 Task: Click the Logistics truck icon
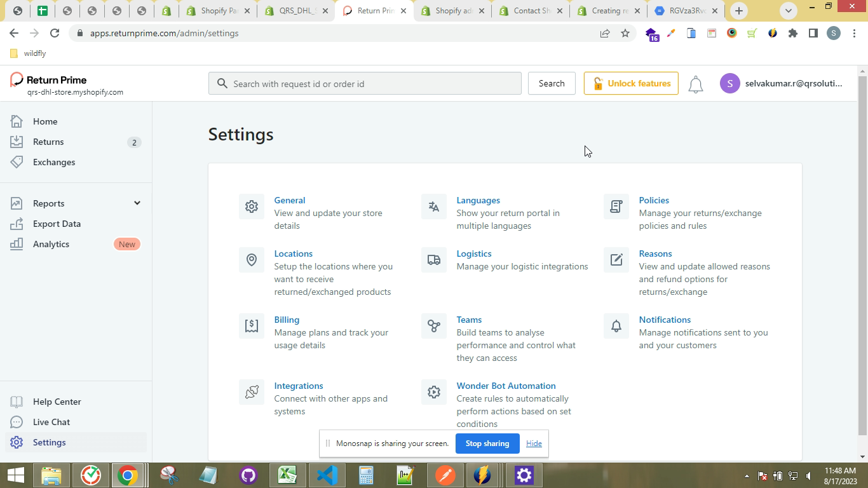pyautogui.click(x=434, y=260)
